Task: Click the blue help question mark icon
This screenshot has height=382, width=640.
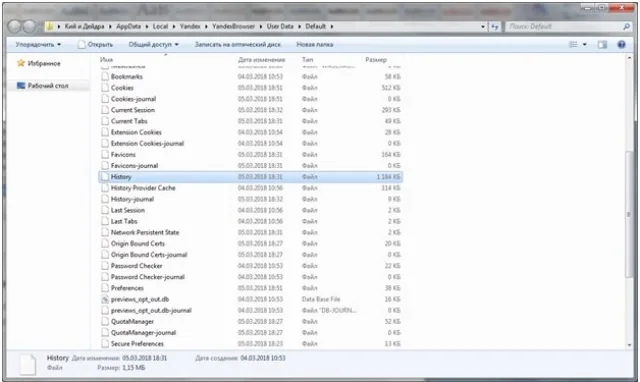Action: 621,44
